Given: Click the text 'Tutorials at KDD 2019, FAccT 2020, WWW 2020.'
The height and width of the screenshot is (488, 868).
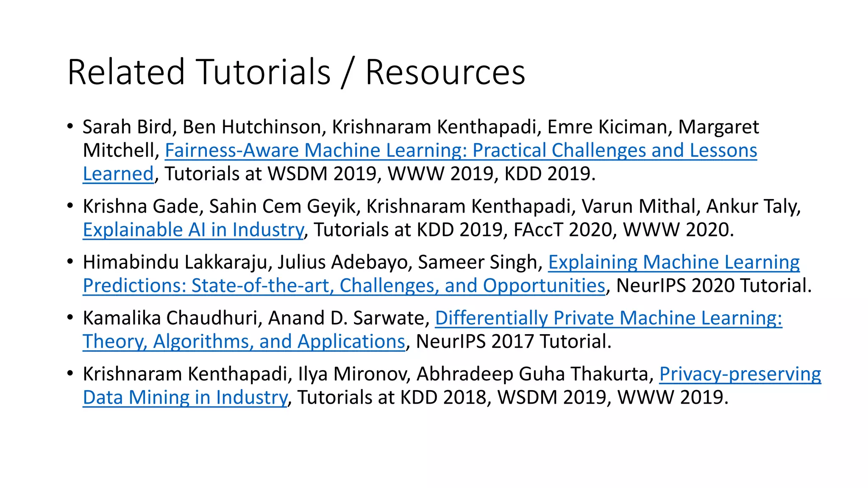Looking at the screenshot, I should pos(524,230).
